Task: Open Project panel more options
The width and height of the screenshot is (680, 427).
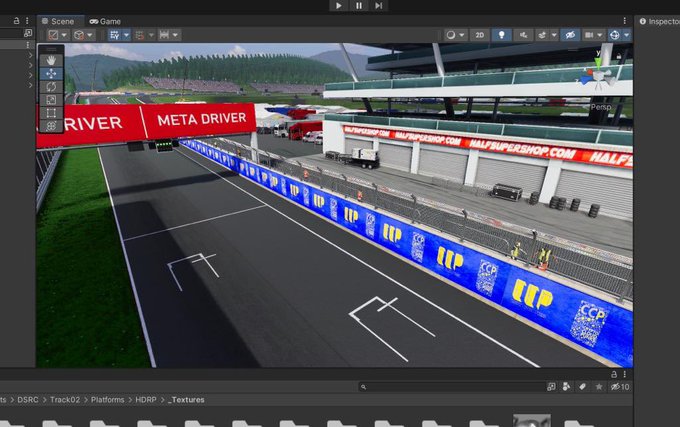Action: tap(624, 374)
